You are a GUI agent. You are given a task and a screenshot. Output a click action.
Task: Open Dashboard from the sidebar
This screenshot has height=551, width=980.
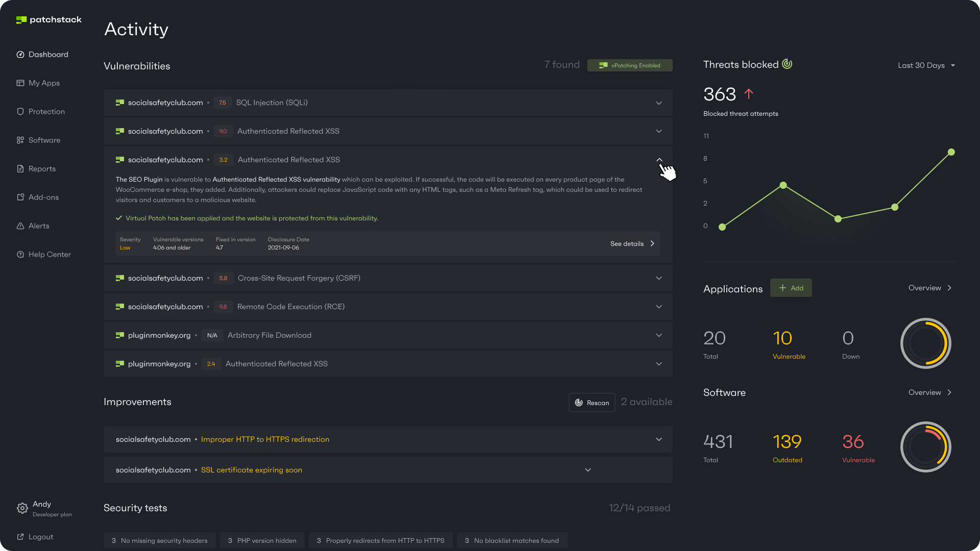(42, 55)
